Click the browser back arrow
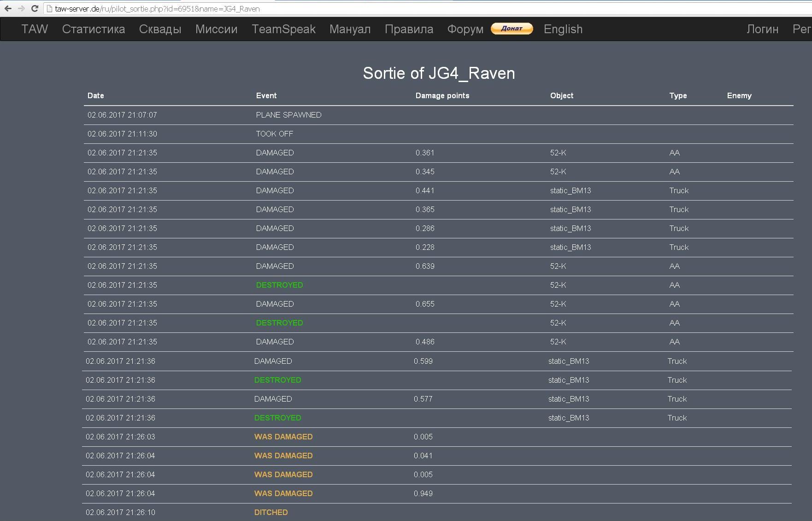The width and height of the screenshot is (812, 521). tap(8, 8)
